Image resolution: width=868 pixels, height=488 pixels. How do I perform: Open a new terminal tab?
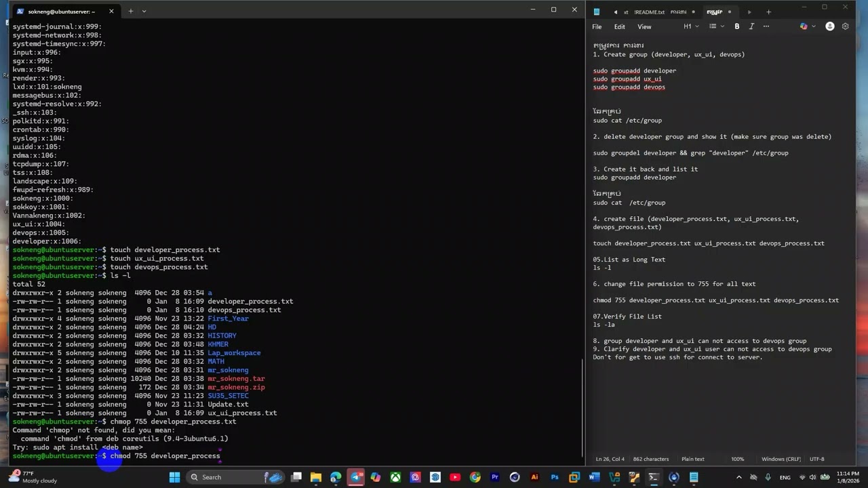pos(131,11)
